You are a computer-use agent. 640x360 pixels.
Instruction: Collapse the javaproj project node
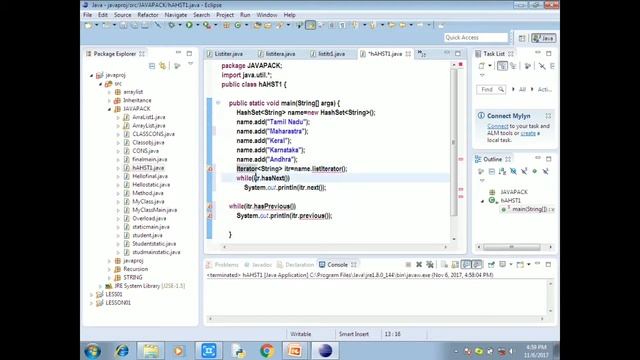(91, 76)
